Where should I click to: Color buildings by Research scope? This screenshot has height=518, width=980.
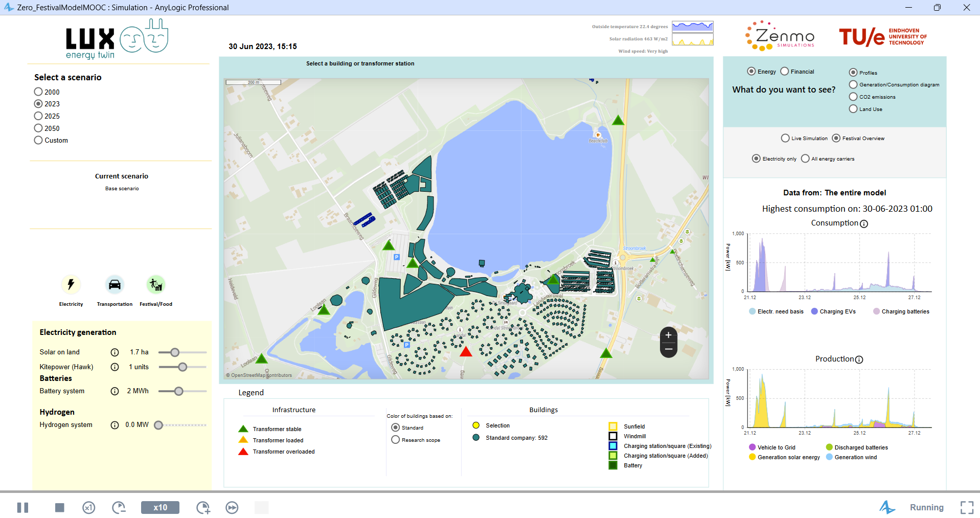click(x=395, y=440)
